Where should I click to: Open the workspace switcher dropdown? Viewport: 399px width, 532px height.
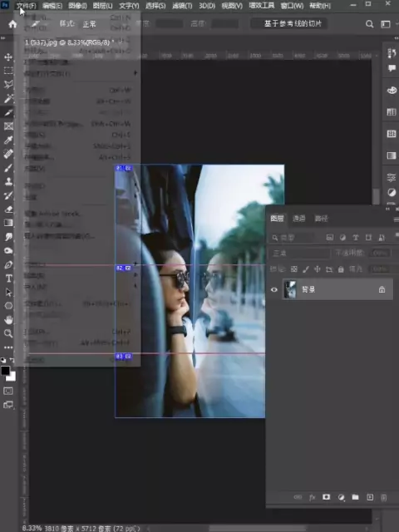pyautogui.click(x=386, y=24)
